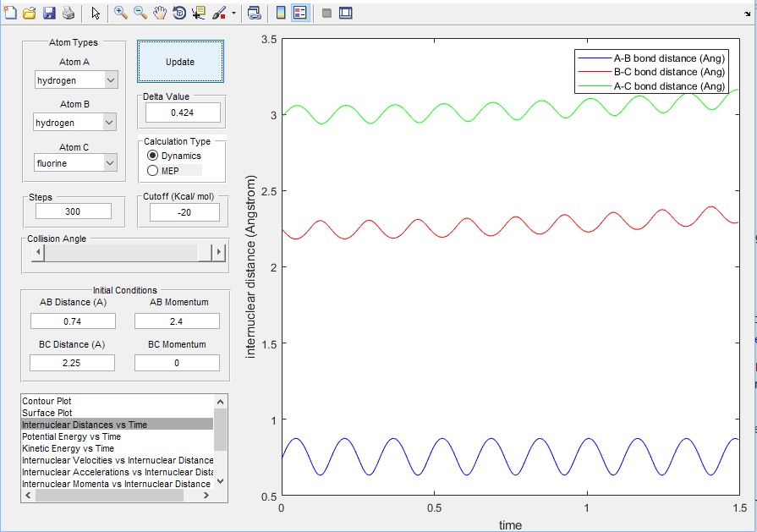The width and height of the screenshot is (757, 532).
Task: Click the plot list scroll-up arrow
Action: pos(220,402)
